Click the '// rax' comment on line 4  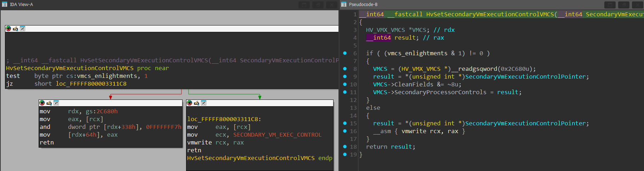(x=433, y=38)
